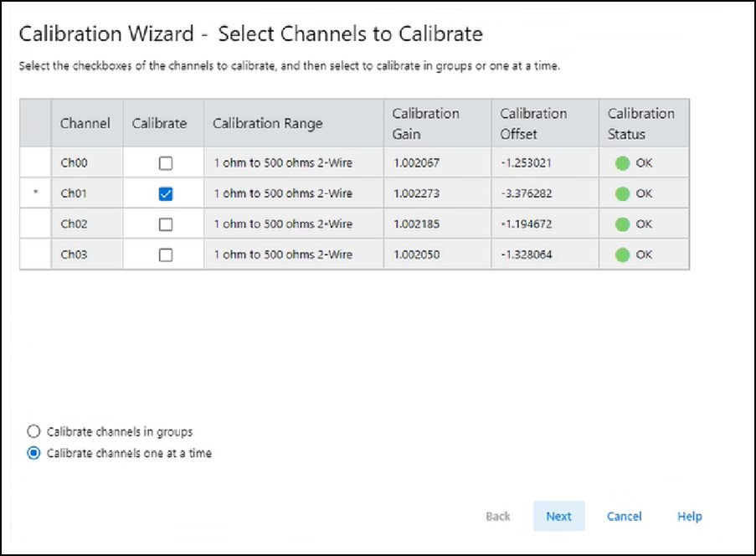Select Calibrate channels in groups option
The height and width of the screenshot is (556, 756).
[x=33, y=432]
